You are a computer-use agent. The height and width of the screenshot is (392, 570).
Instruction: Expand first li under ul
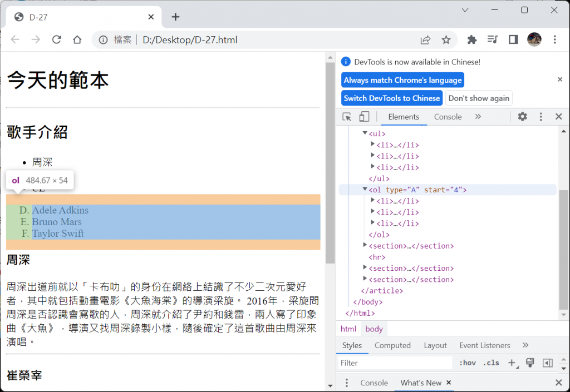pos(372,144)
